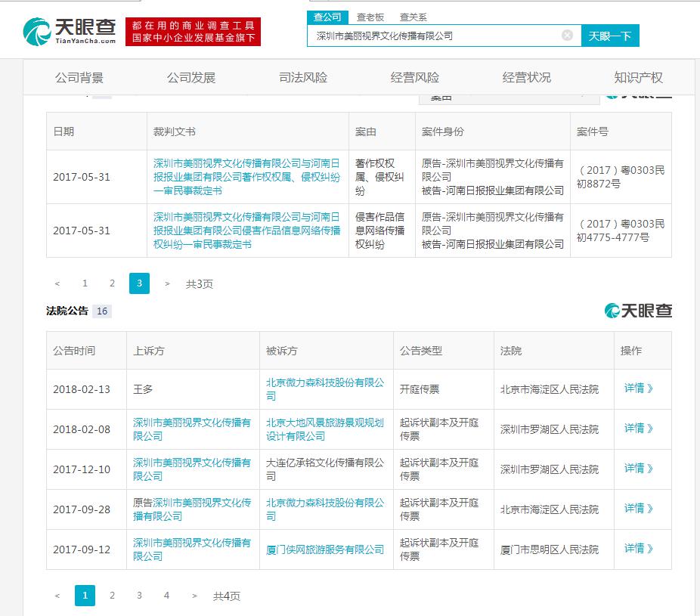This screenshot has height=616, width=700.
Task: Go to previous page of judgment documents
Action: coord(57,283)
